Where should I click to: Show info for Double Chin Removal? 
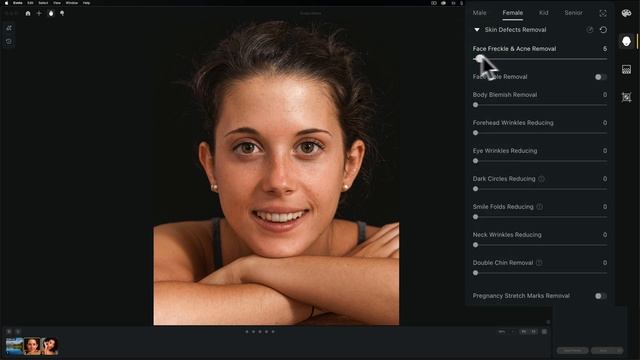[x=539, y=263]
